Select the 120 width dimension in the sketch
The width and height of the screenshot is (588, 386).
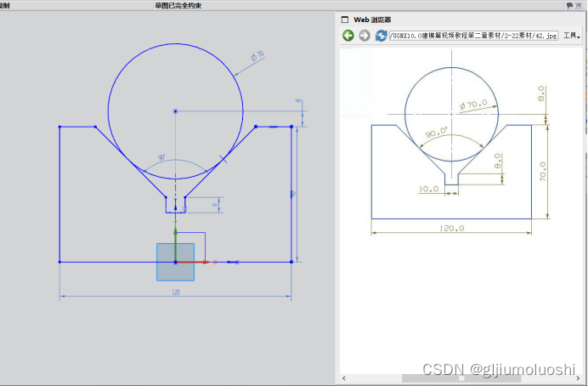(176, 292)
